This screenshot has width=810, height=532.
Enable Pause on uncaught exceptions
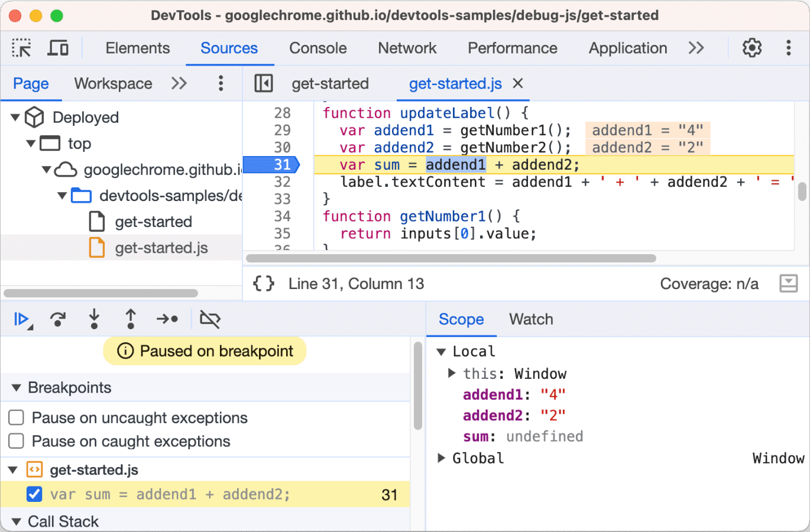pos(17,418)
